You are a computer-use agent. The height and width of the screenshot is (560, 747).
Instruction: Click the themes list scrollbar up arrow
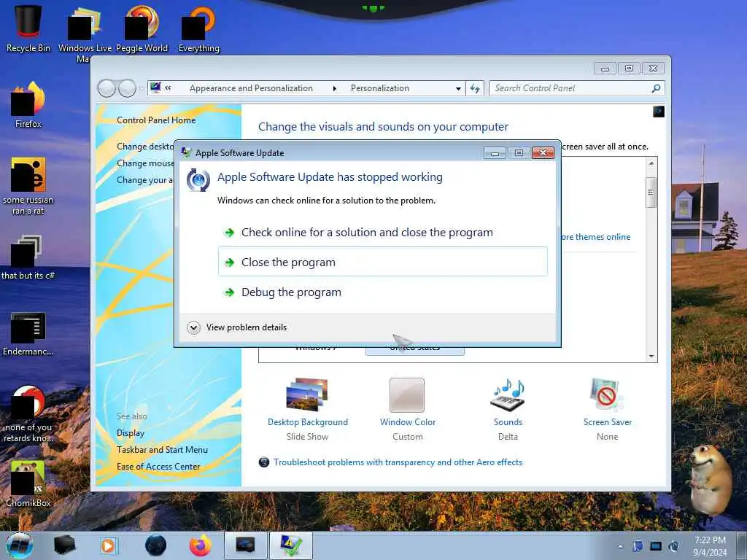point(651,163)
